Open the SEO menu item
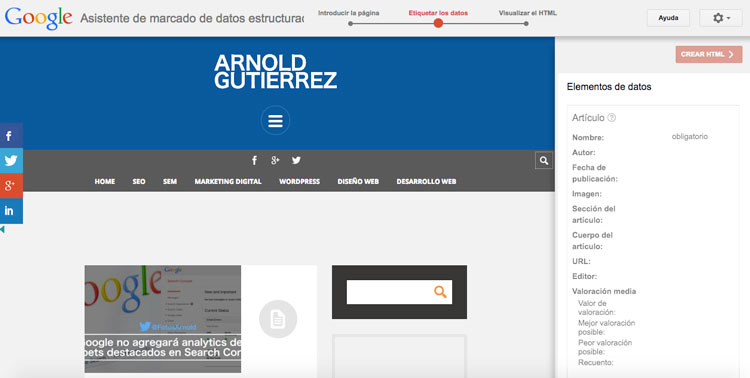Screen dimensions: 750x378 139,181
